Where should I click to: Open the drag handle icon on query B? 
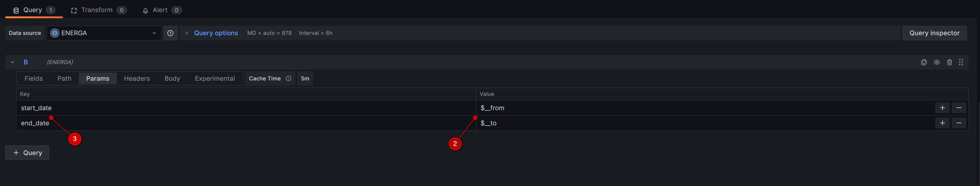coord(961,62)
